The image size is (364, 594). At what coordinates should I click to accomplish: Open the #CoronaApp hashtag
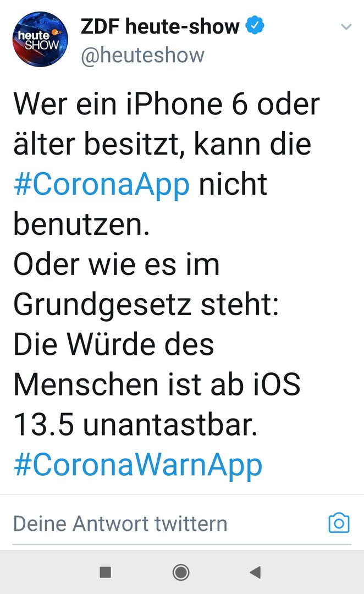102,185
